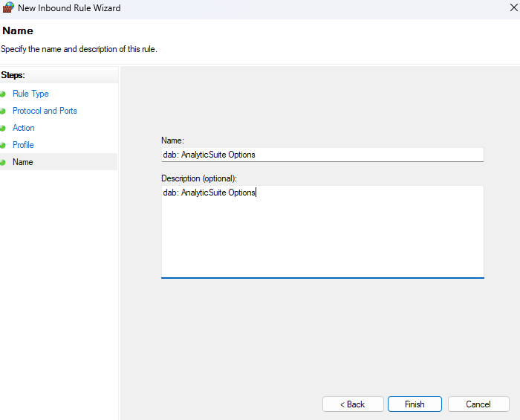The image size is (520, 420).
Task: Click the green bullet beside Protocol and Ports
Action: tap(3, 112)
